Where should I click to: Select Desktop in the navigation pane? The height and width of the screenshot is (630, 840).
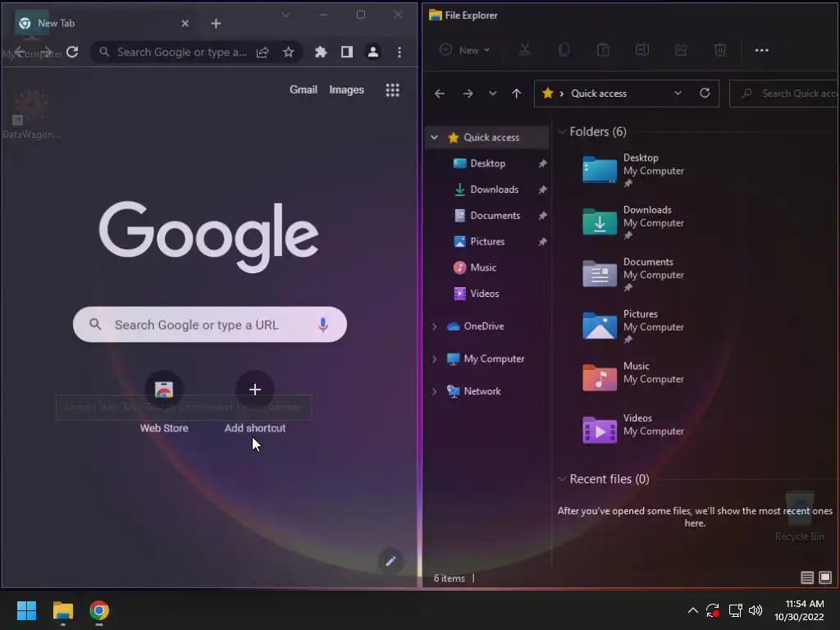[x=487, y=163]
